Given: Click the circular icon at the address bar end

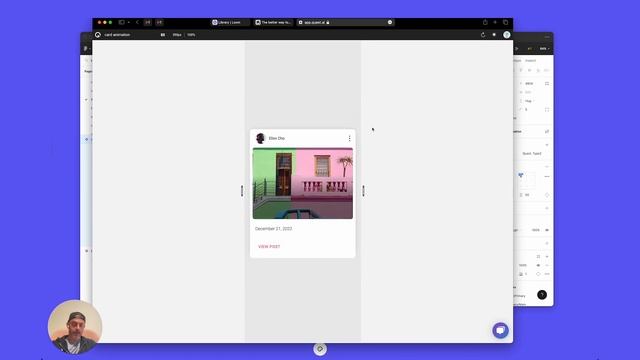Looking at the screenshot, I should point(390,22).
